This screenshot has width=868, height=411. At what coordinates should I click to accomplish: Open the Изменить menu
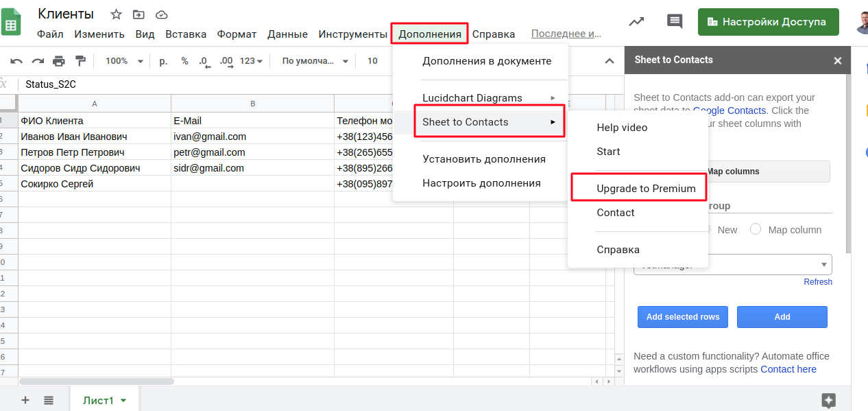coord(99,34)
